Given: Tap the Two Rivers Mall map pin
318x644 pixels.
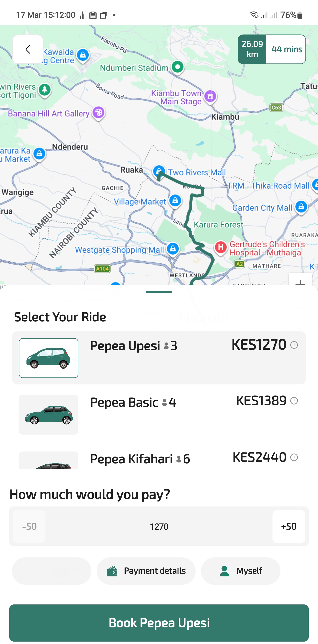Looking at the screenshot, I should (x=159, y=171).
